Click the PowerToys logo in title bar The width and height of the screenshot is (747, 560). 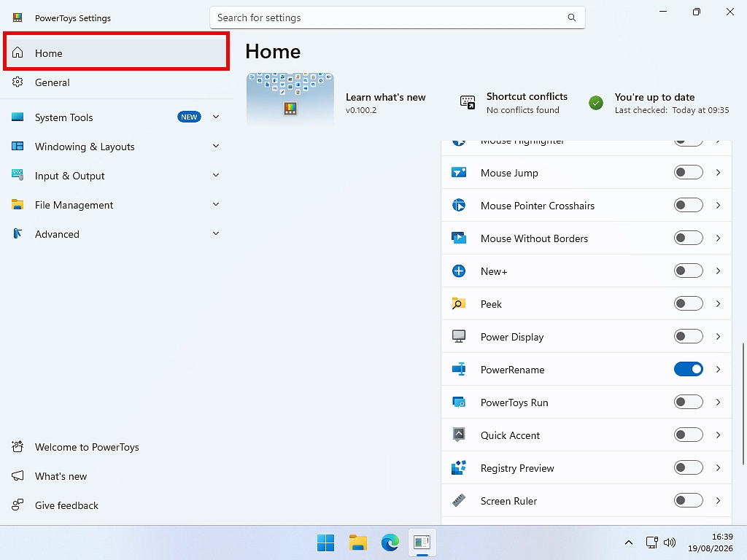(18, 17)
